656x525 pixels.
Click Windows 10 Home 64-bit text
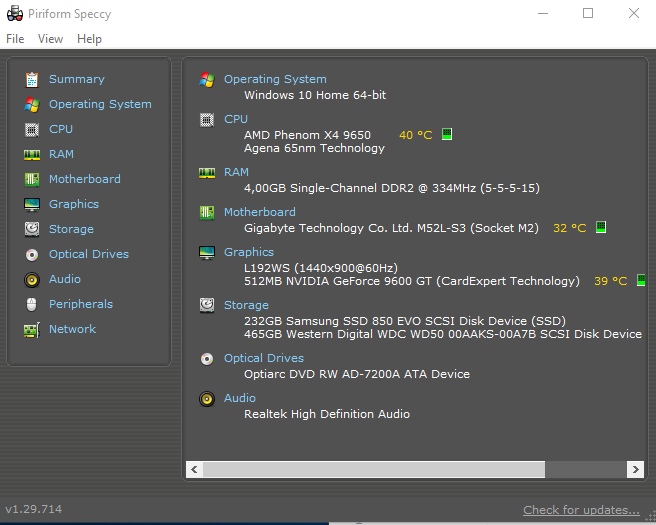tap(315, 95)
